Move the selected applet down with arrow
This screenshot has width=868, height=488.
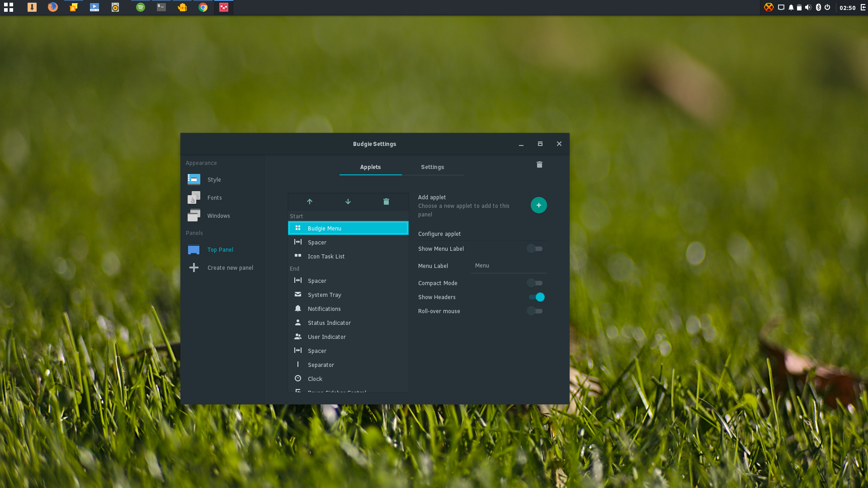coord(348,202)
